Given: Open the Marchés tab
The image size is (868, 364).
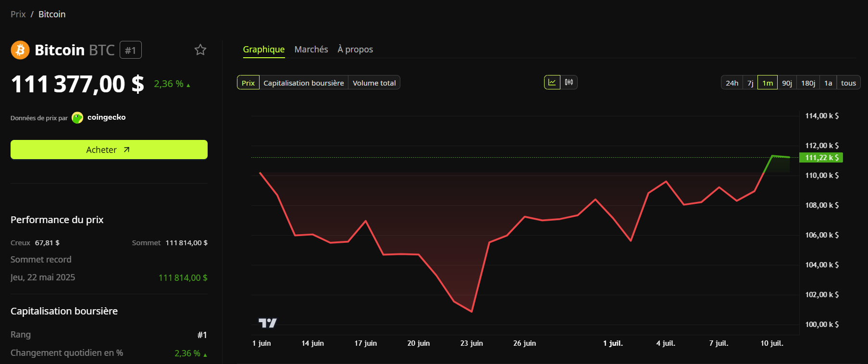Looking at the screenshot, I should (311, 50).
